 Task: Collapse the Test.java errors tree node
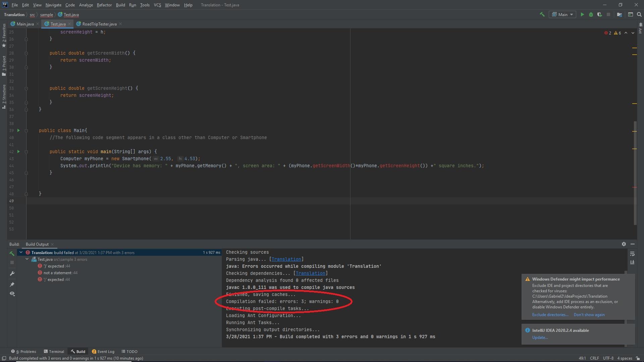27,259
